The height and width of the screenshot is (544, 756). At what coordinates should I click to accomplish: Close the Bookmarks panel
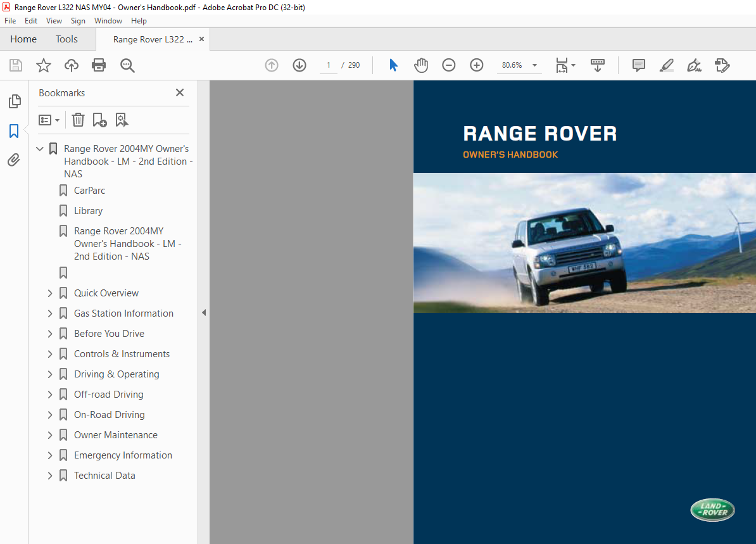pyautogui.click(x=180, y=92)
